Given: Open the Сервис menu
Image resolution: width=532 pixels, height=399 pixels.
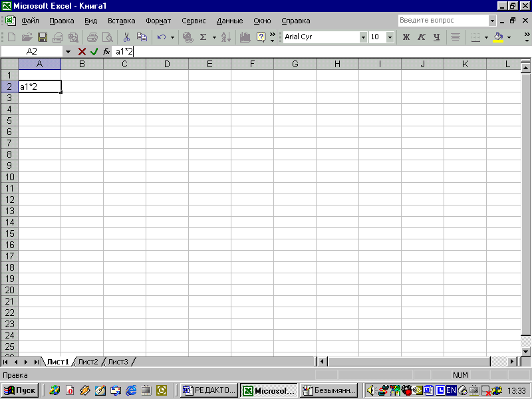Looking at the screenshot, I should tap(194, 21).
